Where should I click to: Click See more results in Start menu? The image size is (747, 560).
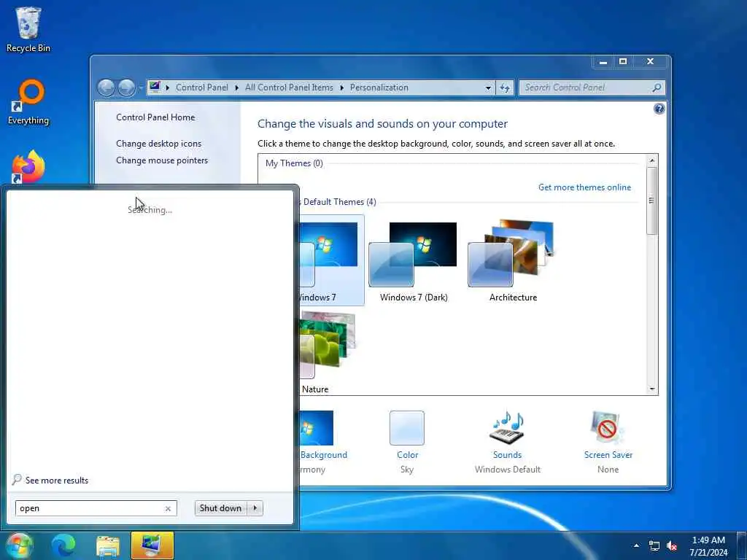pos(50,480)
